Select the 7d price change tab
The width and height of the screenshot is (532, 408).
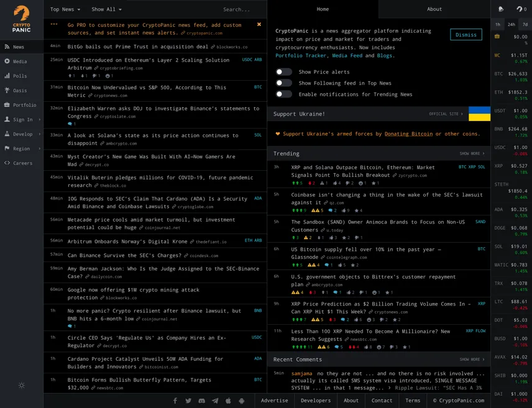[525, 24]
